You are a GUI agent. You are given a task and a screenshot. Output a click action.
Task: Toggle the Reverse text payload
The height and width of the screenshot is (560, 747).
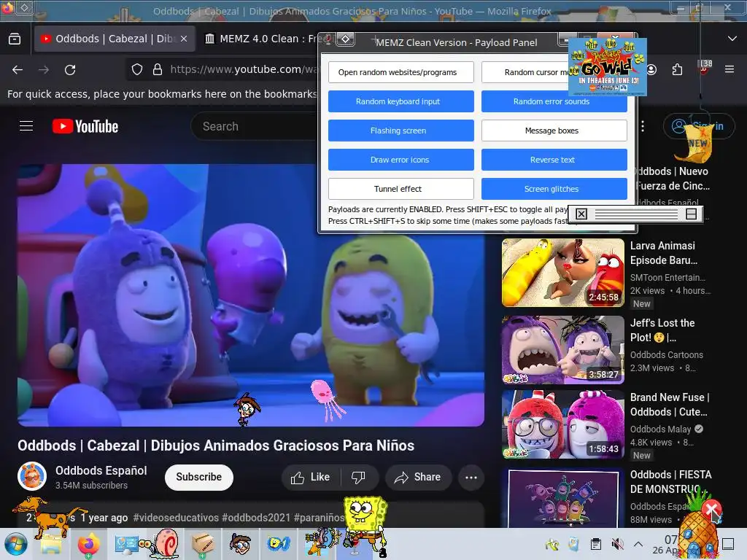pyautogui.click(x=554, y=160)
